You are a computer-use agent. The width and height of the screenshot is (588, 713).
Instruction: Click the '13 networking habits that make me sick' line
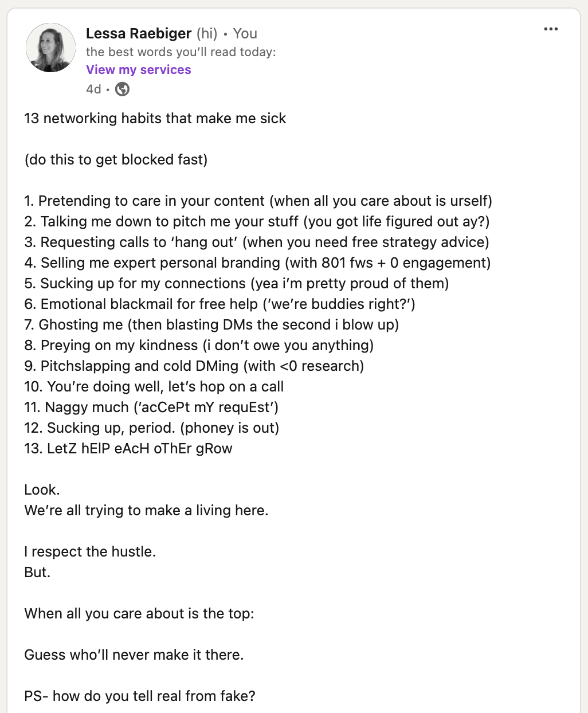click(x=155, y=118)
